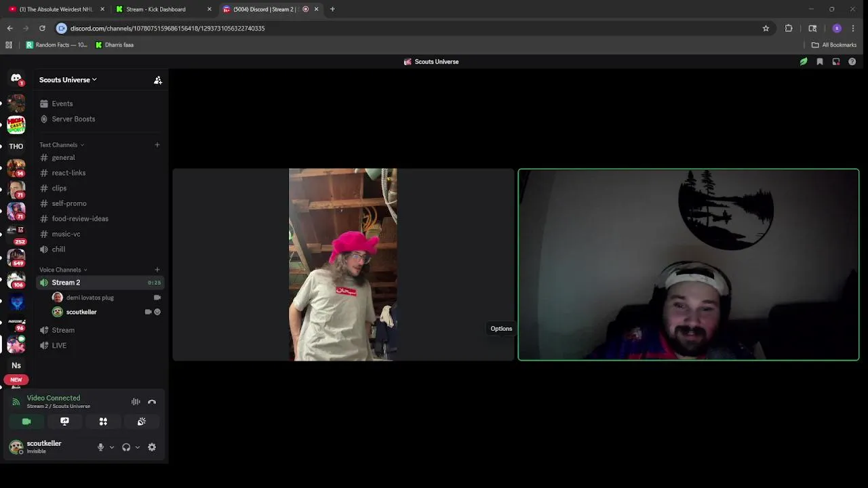View site information icon in address bar
The width and height of the screenshot is (868, 488).
pyautogui.click(x=62, y=28)
